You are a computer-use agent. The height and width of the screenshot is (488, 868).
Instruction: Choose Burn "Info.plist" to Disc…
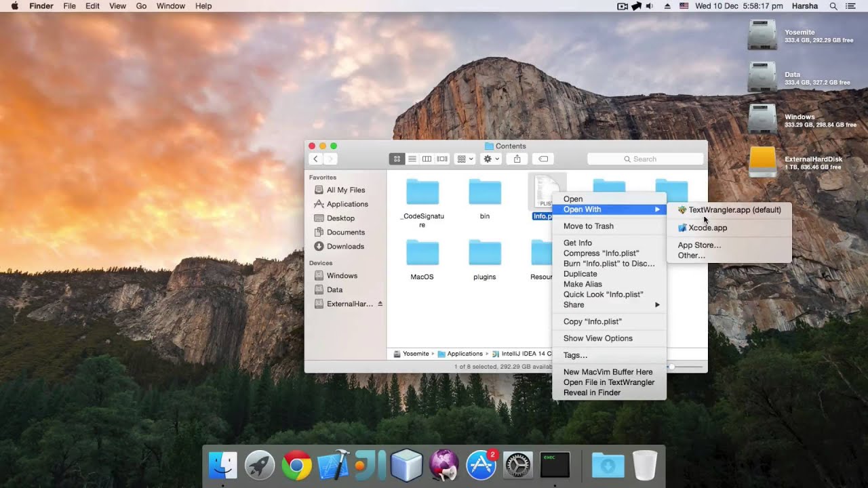pyautogui.click(x=610, y=264)
